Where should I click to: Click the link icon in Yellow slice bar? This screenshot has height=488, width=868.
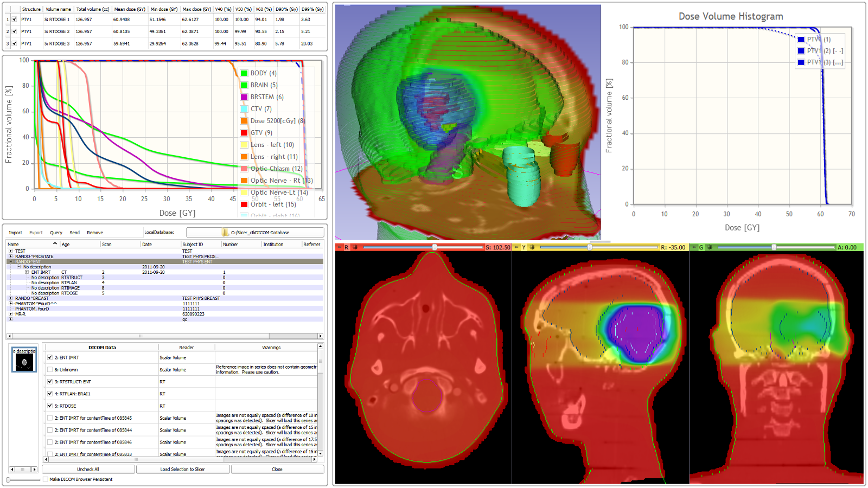click(532, 247)
